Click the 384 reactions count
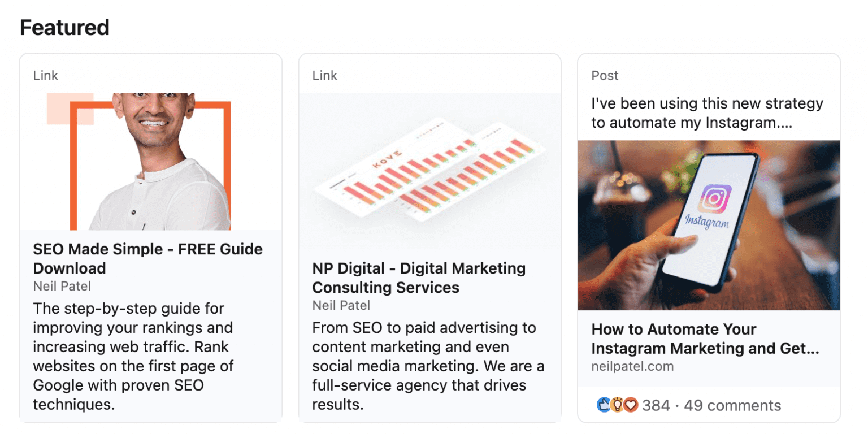 [x=656, y=405]
